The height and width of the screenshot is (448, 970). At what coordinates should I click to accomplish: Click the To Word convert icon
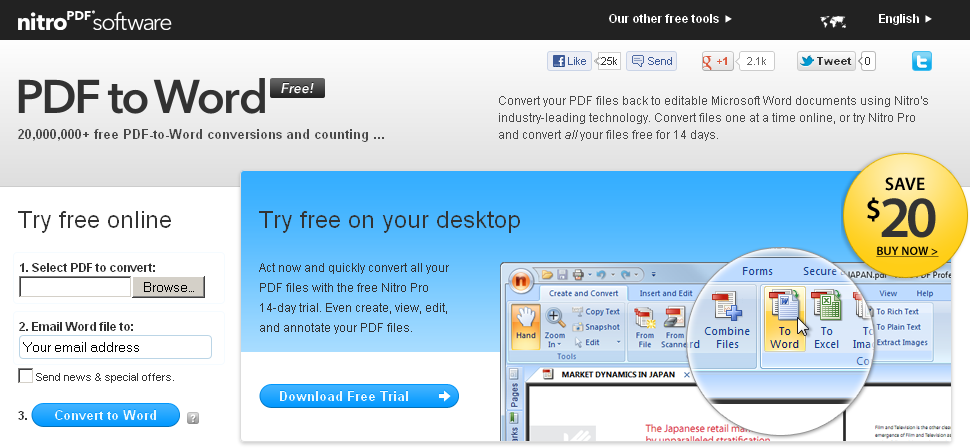coord(784,321)
